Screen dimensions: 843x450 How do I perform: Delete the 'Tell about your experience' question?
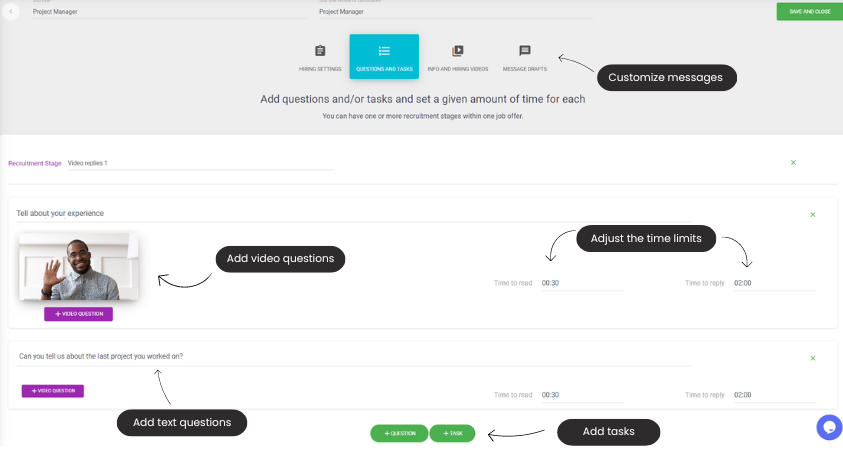pos(813,215)
